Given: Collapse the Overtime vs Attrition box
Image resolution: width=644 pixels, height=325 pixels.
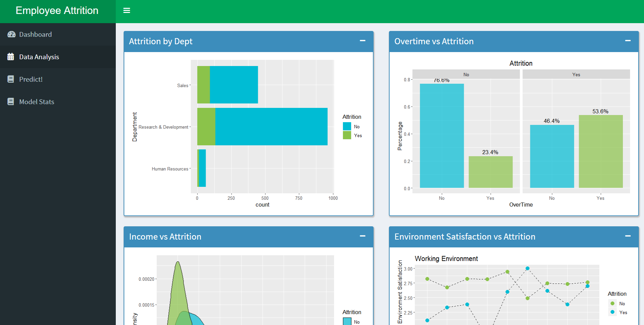Looking at the screenshot, I should (x=628, y=41).
